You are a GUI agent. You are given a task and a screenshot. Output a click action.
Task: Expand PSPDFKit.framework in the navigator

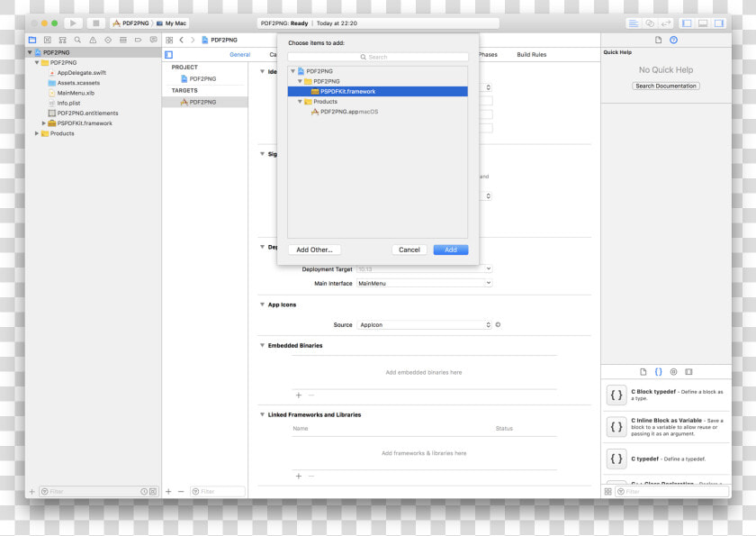pyautogui.click(x=44, y=123)
